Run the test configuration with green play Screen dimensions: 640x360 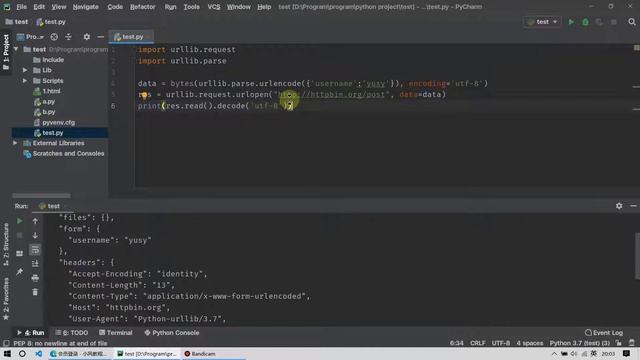pos(571,22)
